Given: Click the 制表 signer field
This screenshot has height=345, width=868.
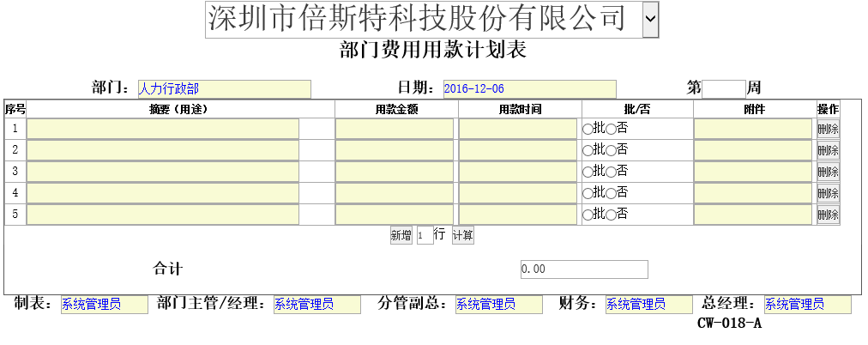Looking at the screenshot, I should [105, 305].
